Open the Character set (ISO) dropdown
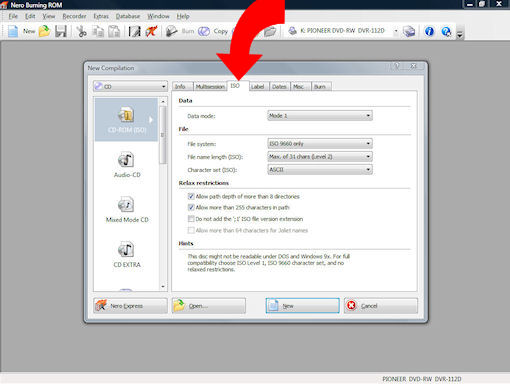 point(320,170)
